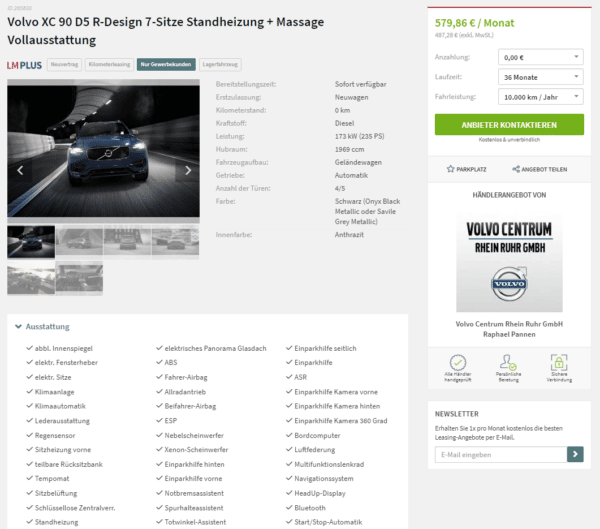Click the LM PLUS logo

click(24, 65)
